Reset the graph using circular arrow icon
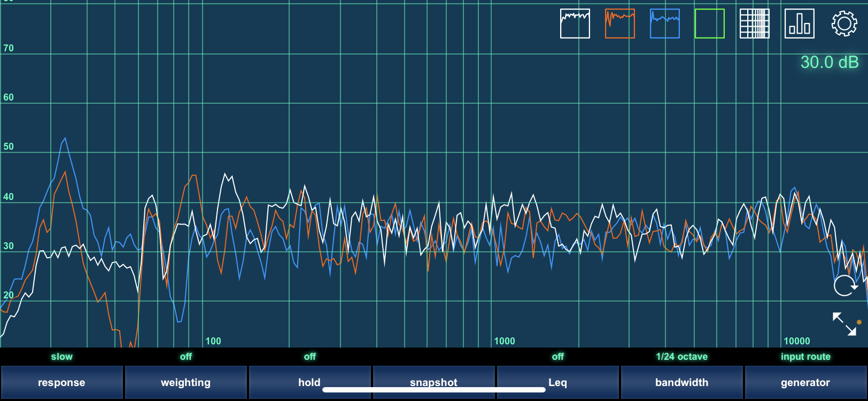The image size is (868, 401). pos(844,286)
